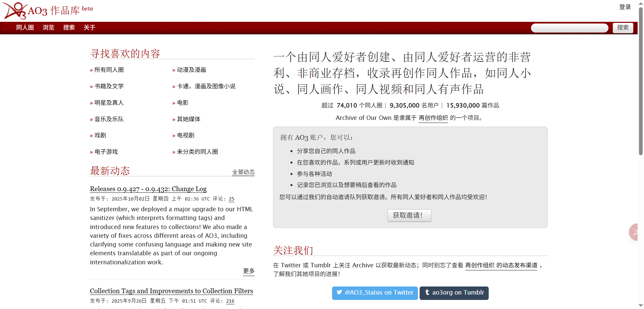
Task: Click 更多 to read more
Action: click(249, 271)
